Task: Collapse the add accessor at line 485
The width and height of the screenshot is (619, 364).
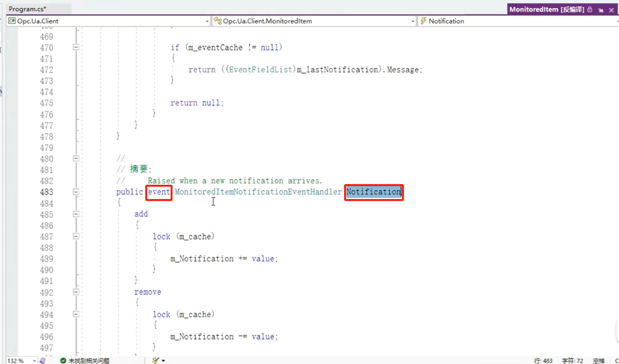Action: [x=76, y=214]
